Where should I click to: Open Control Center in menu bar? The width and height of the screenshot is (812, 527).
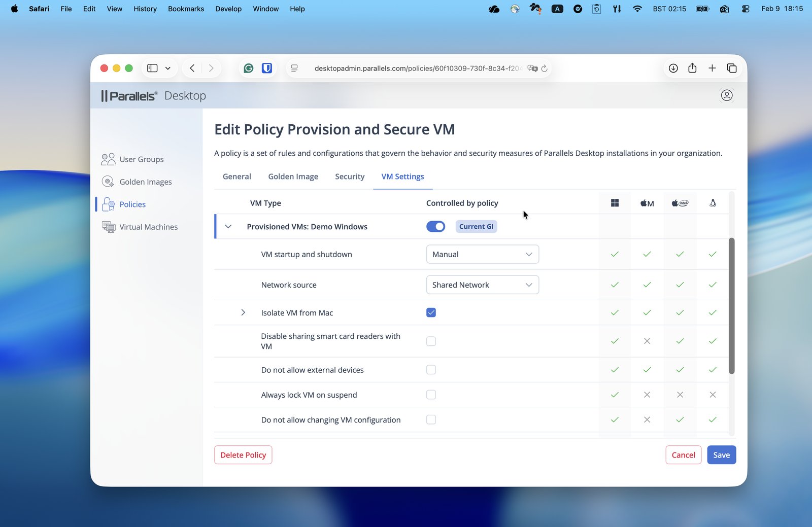(x=746, y=9)
